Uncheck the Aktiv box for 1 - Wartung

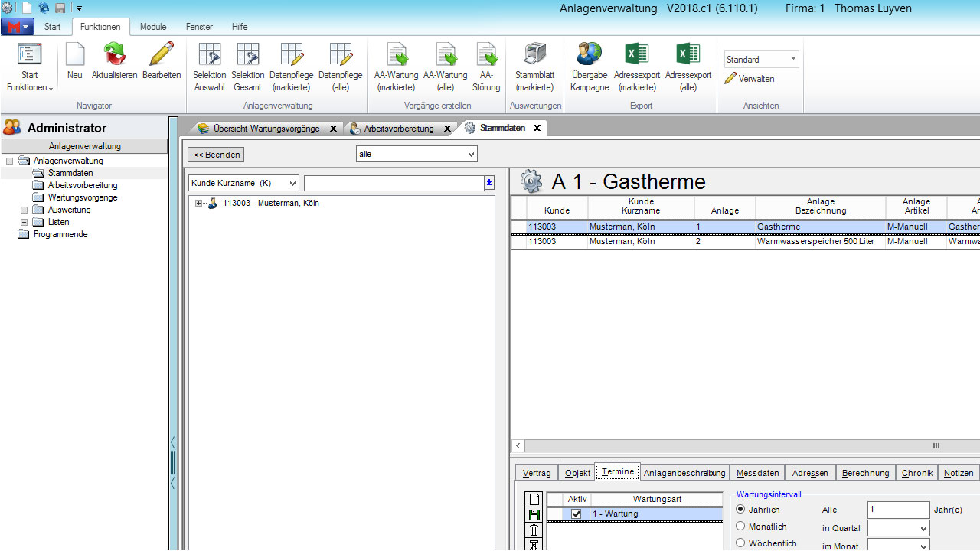577,514
